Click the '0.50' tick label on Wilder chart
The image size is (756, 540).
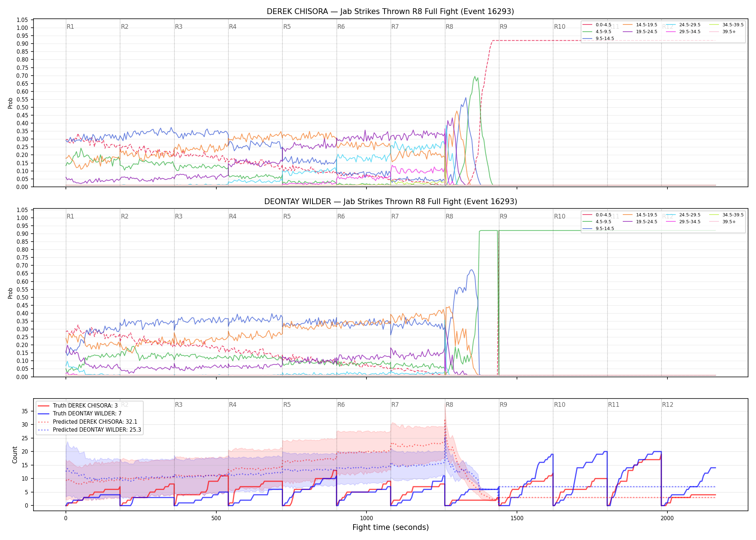click(22, 297)
